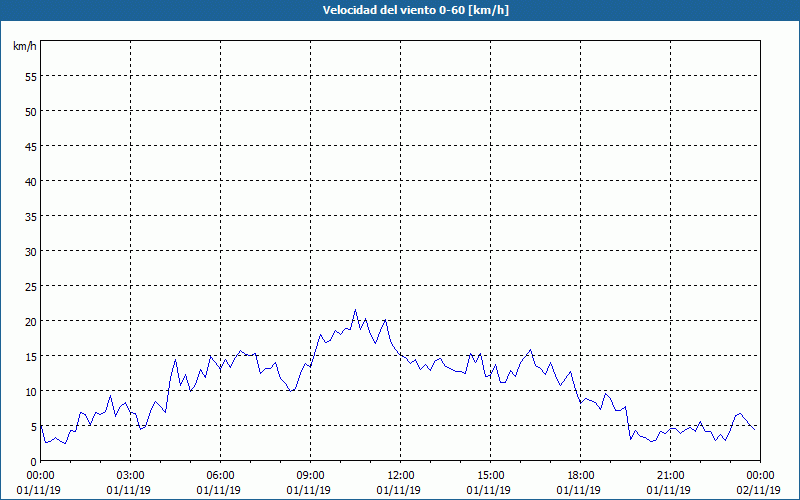The width and height of the screenshot is (800, 500).
Task: Click the 21:00 time label
Action: 670,475
